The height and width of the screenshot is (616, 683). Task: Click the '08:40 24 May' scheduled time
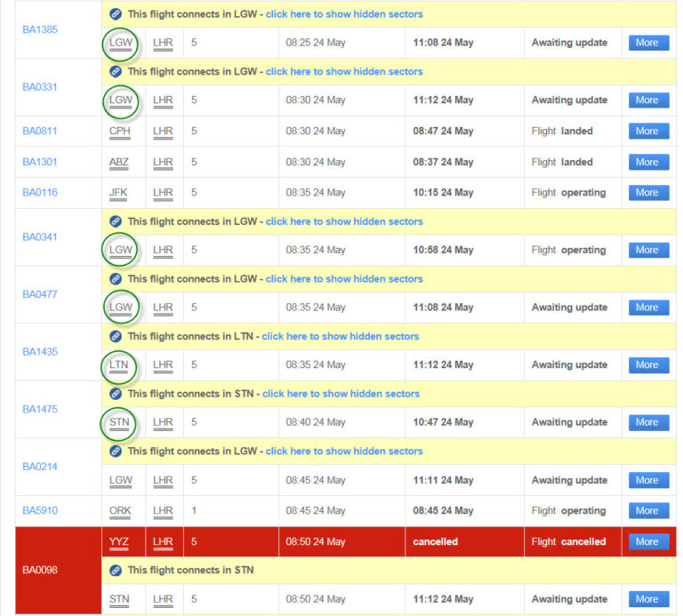click(316, 422)
